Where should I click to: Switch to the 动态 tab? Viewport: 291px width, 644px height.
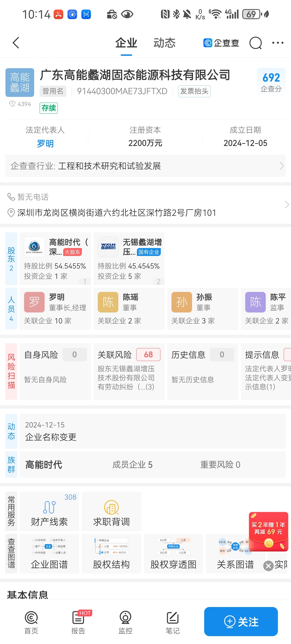point(165,43)
